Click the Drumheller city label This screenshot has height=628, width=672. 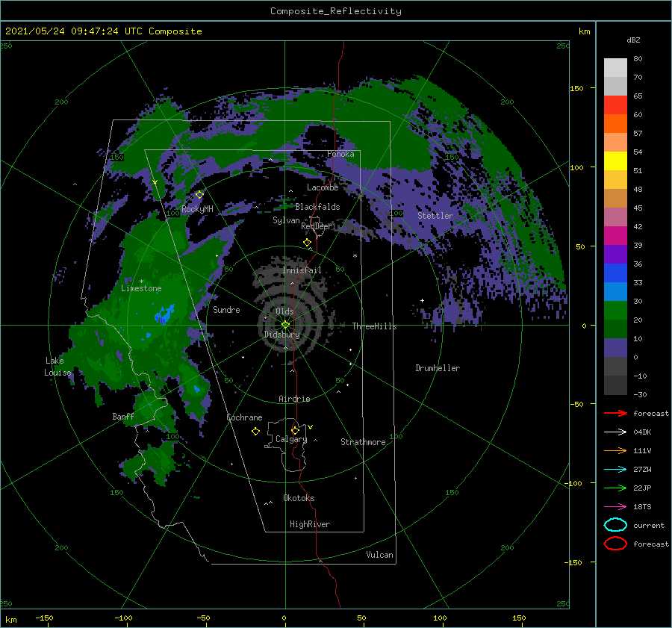click(438, 368)
